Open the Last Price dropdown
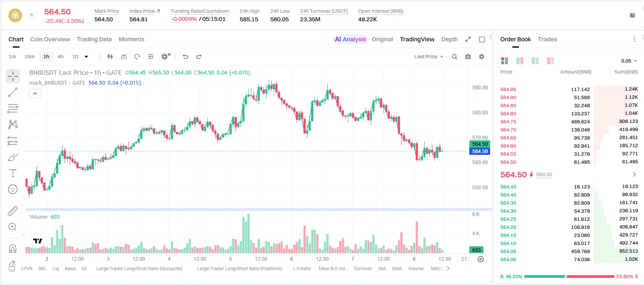This screenshot has width=644, height=285. tap(428, 57)
